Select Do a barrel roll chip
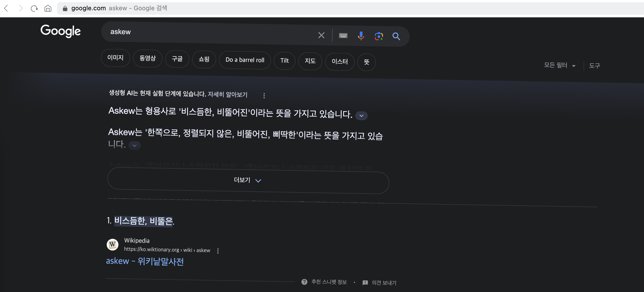 (x=245, y=60)
